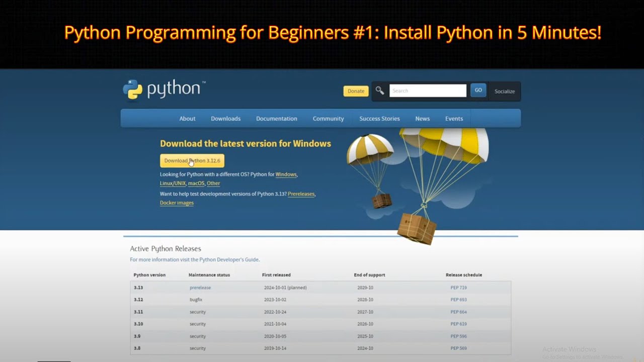Viewport: 644px width, 362px height.
Task: Open the PEP 619 release schedule
Action: pos(458,324)
